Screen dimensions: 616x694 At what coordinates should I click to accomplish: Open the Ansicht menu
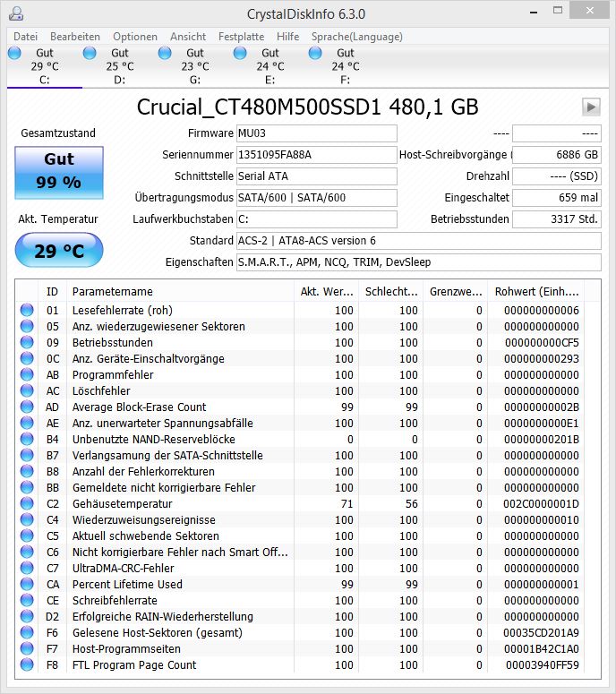click(188, 37)
